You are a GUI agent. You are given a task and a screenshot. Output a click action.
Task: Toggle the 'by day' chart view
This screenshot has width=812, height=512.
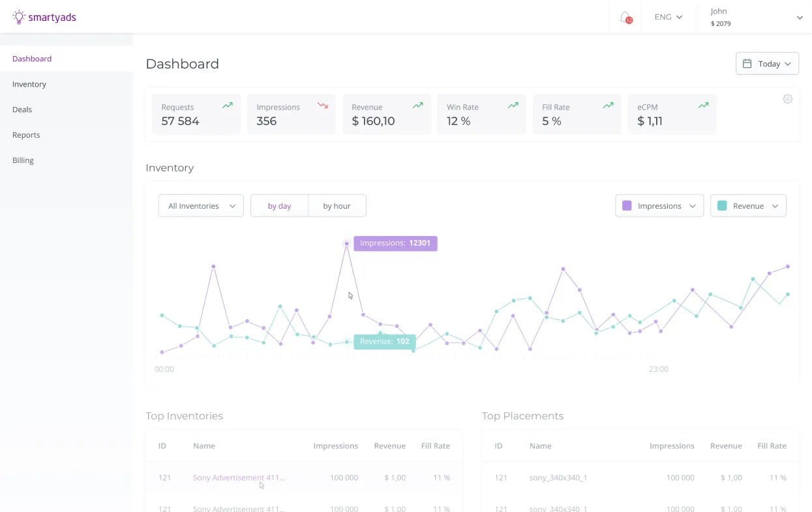click(279, 205)
